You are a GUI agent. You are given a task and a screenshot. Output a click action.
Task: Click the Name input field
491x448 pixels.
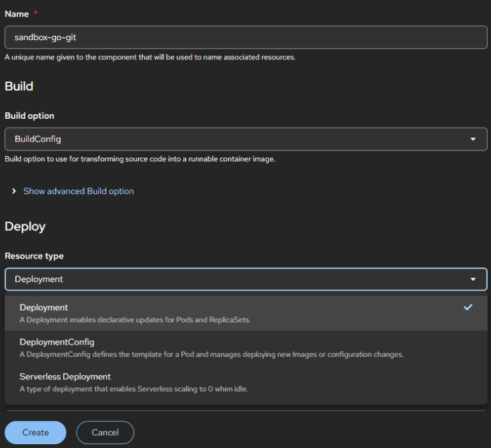click(x=246, y=38)
